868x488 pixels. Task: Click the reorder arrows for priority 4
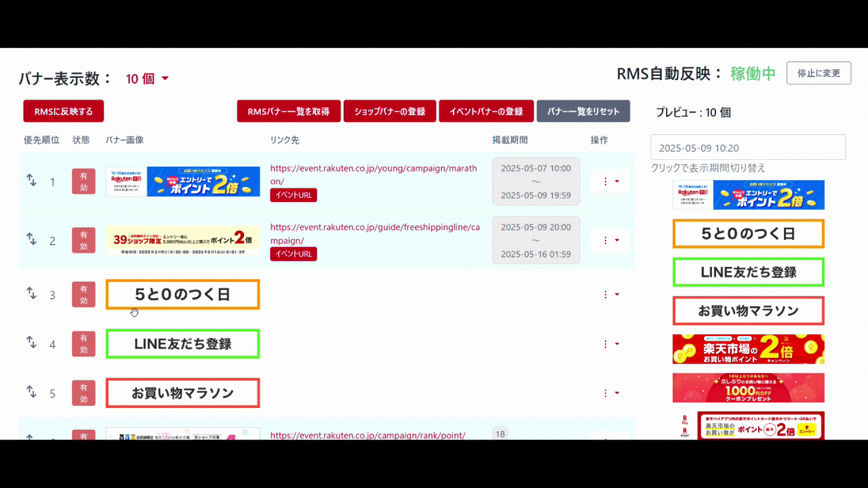[x=31, y=343]
